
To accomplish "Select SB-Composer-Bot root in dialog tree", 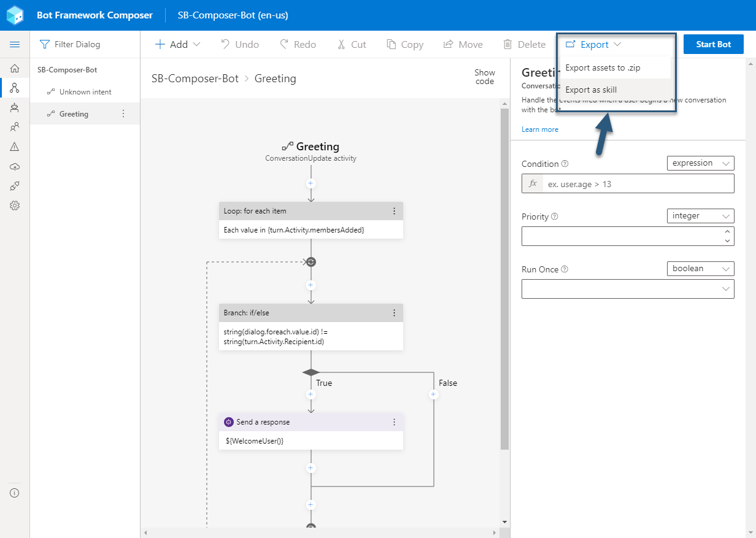I will point(85,70).
